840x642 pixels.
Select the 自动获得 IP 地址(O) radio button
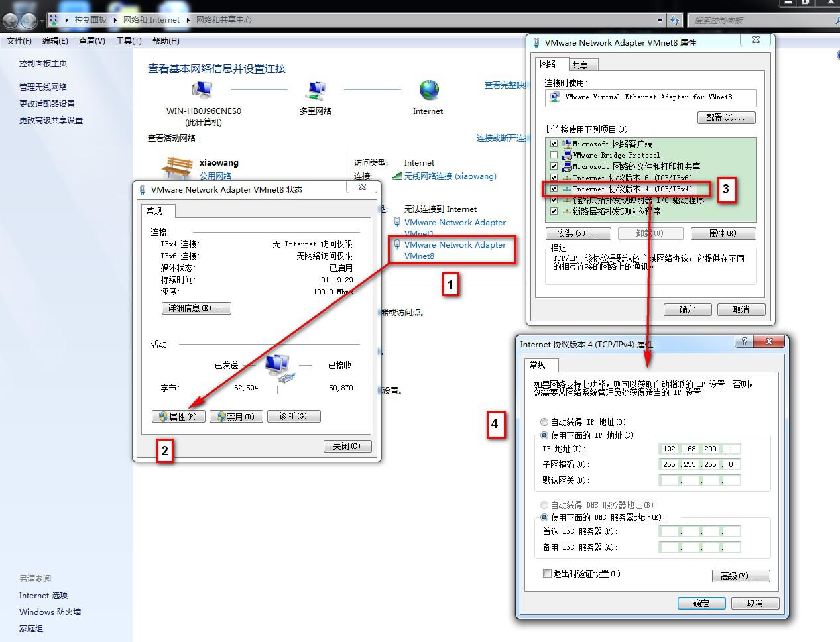(x=544, y=422)
